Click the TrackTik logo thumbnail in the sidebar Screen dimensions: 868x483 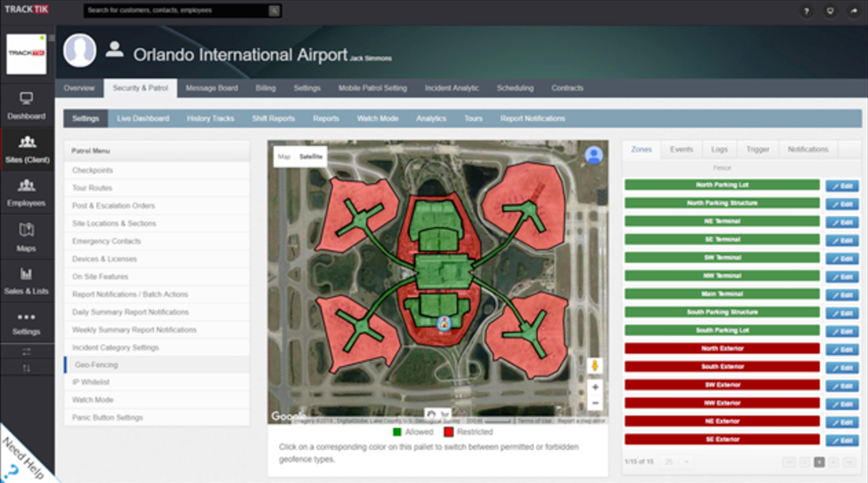[x=26, y=54]
